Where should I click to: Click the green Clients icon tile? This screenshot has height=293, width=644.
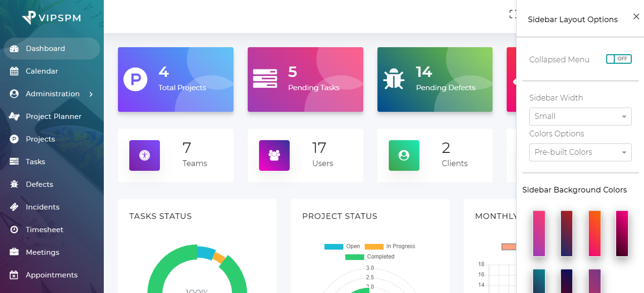click(404, 155)
